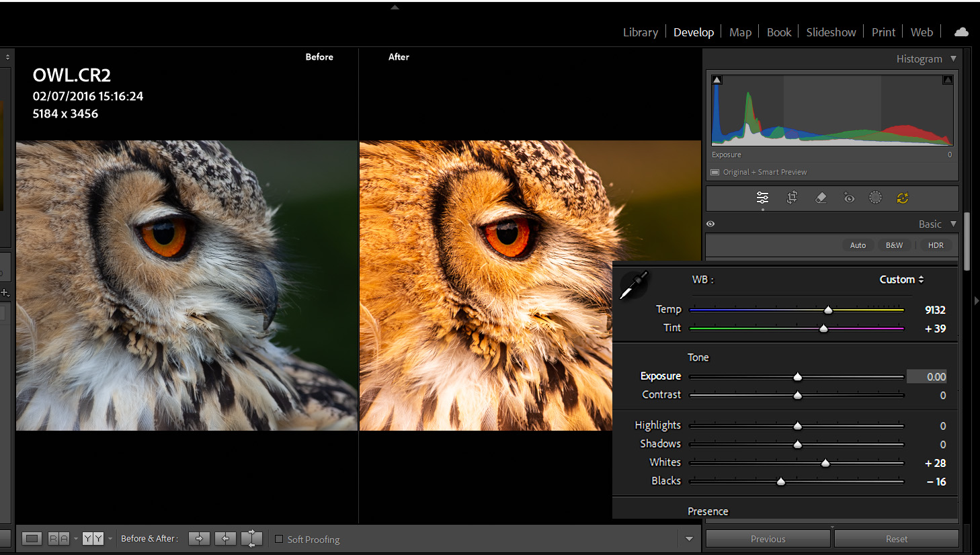
Task: Click the B&W treatment button
Action: click(894, 245)
